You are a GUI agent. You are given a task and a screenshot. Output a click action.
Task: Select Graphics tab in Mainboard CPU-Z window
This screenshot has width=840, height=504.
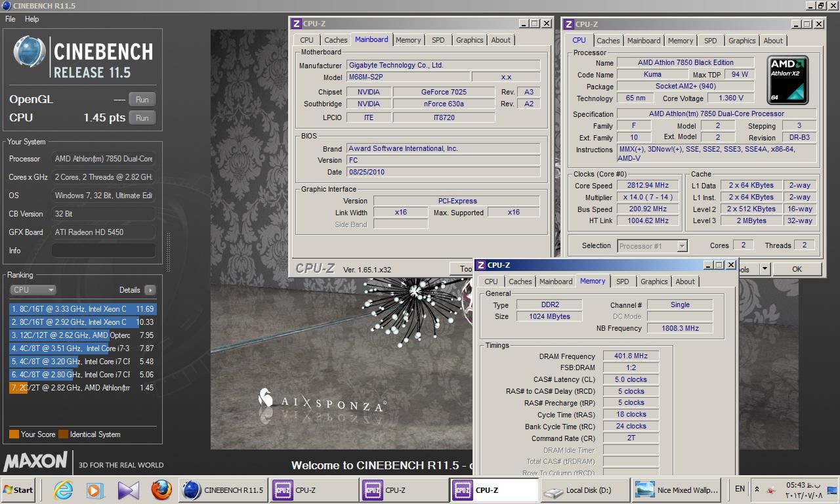(x=470, y=40)
